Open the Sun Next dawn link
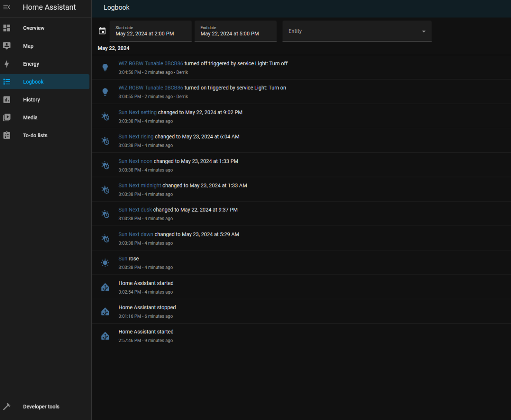 coord(136,234)
